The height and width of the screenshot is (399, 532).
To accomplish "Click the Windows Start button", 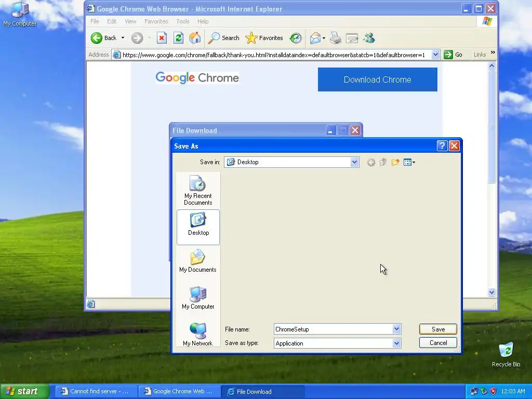I will tap(24, 391).
